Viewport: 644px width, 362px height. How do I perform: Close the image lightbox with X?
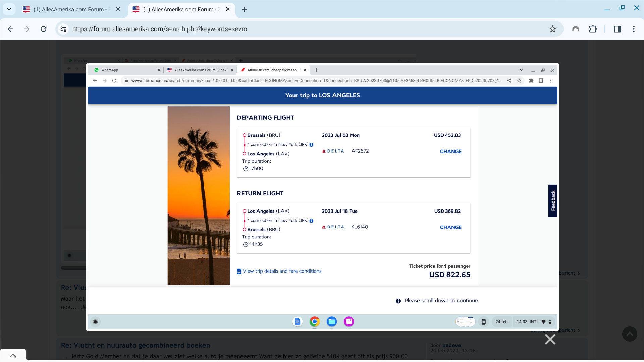tap(550, 339)
